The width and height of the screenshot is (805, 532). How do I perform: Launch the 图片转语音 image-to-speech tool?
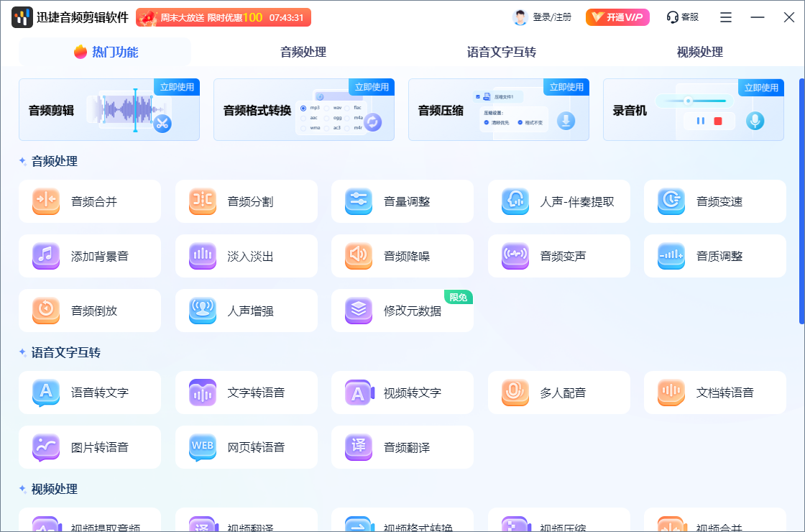[x=89, y=446]
